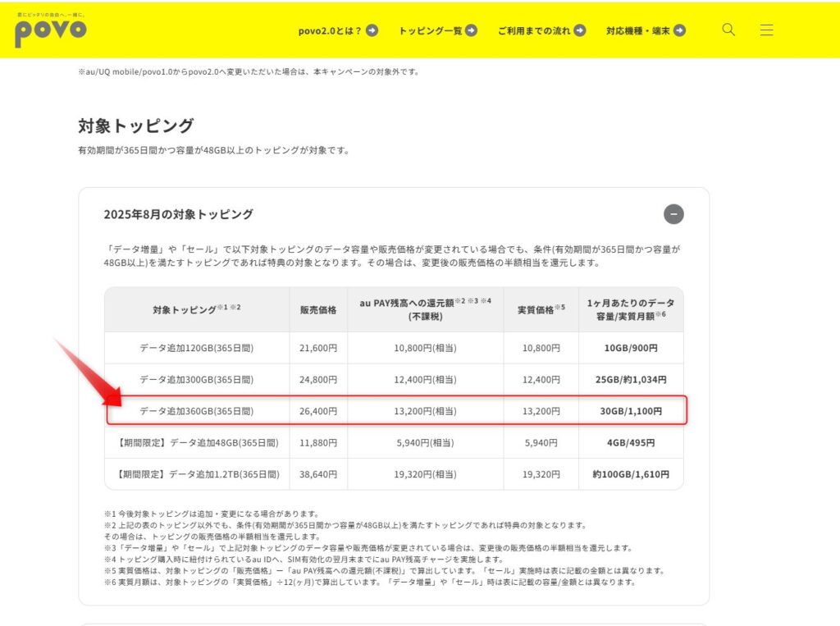Click the 約100GB/1,610円 cell

(x=631, y=474)
